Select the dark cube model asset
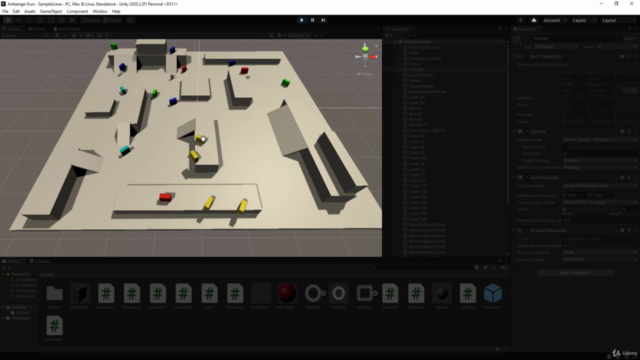640x360 pixels. click(80, 293)
